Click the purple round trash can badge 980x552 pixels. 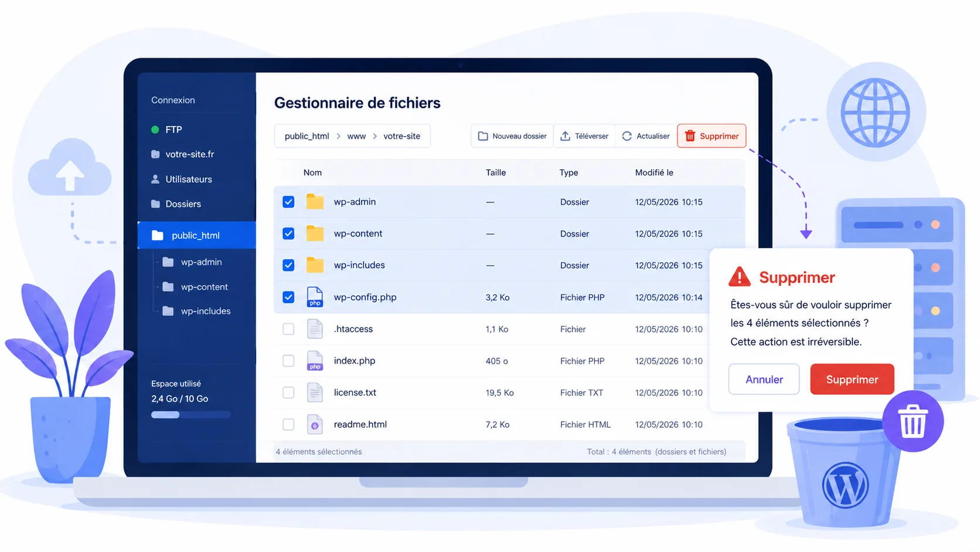(913, 421)
